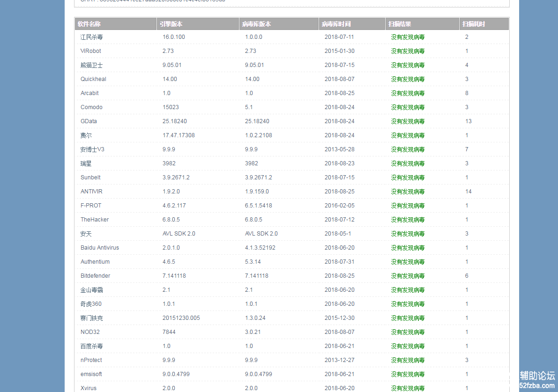
Task: Click engine version 3.9.2671.2 for Sunbelt
Action: click(176, 178)
